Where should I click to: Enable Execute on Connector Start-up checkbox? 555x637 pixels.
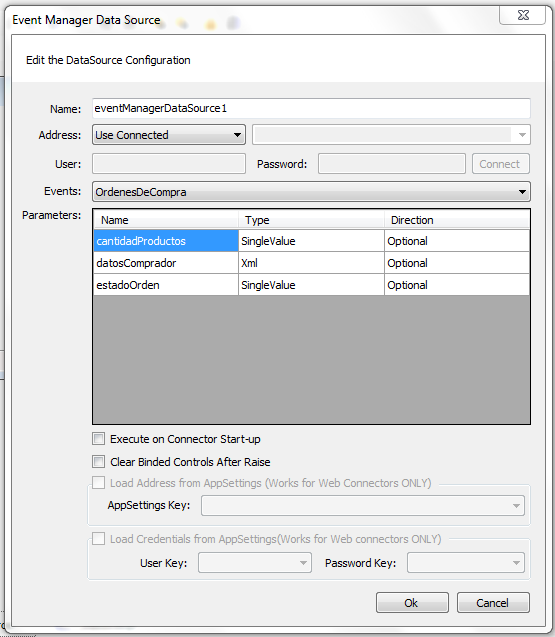99,439
